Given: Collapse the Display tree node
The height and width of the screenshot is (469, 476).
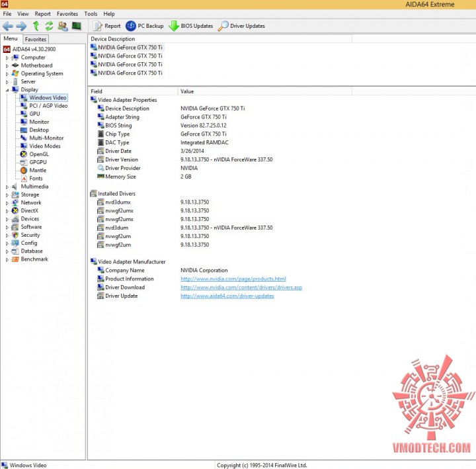Looking at the screenshot, I should tap(7, 90).
